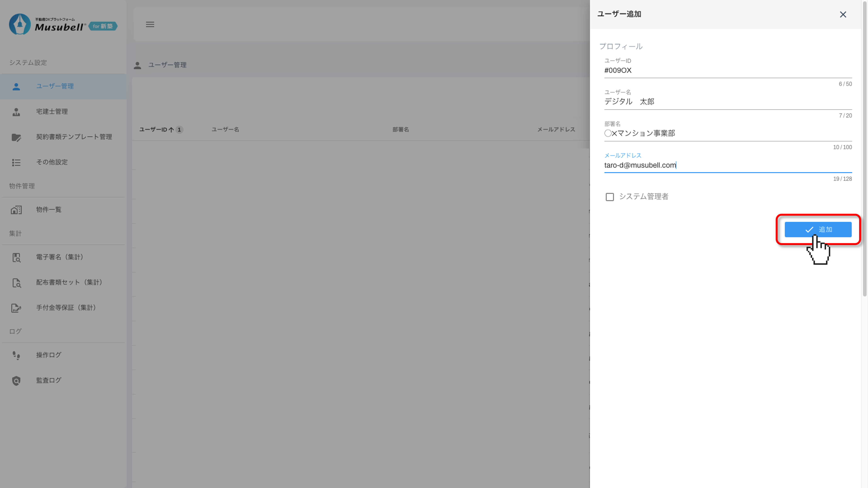Click the hamburger menu icon
868x488 pixels.
coord(150,24)
